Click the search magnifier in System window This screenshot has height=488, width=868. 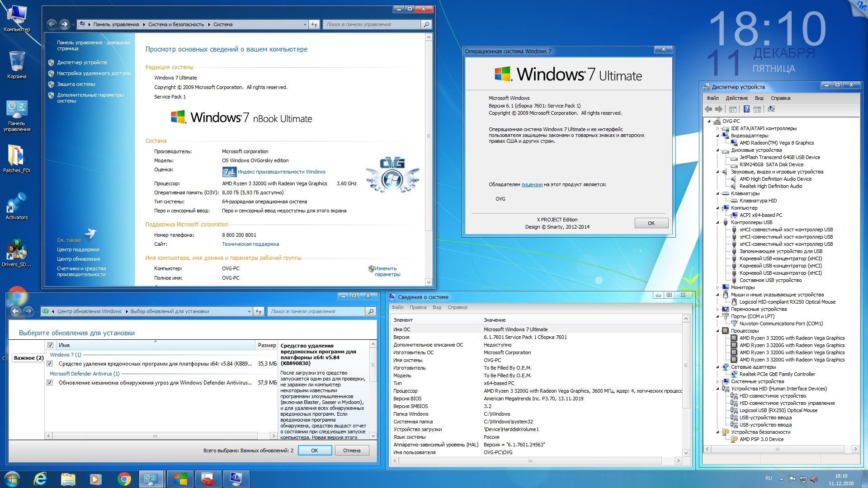(426, 24)
